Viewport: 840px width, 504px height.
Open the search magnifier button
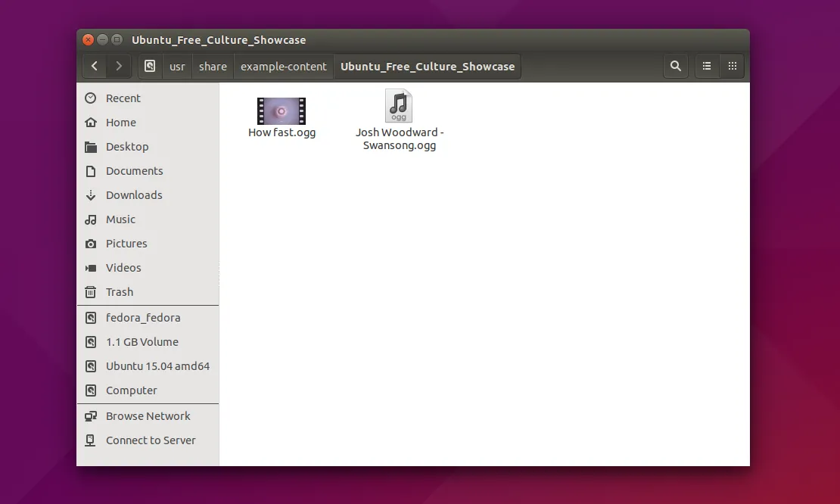pyautogui.click(x=676, y=67)
